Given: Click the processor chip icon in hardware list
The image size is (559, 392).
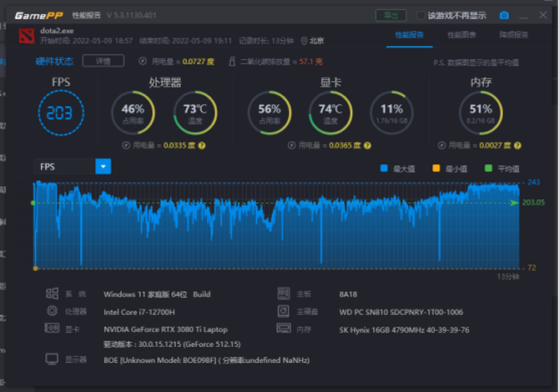Looking at the screenshot, I should 52,311.
